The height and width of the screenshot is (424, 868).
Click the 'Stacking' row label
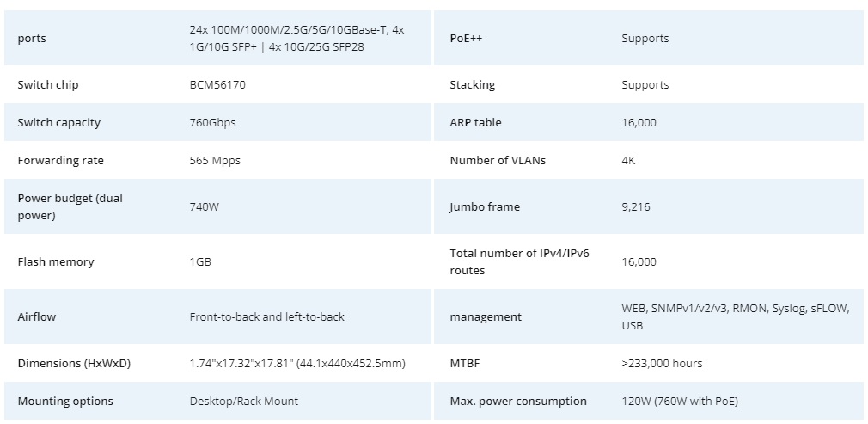(x=472, y=85)
